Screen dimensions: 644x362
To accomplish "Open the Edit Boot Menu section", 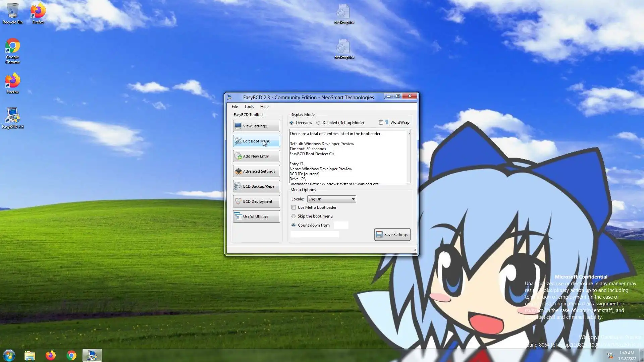I will [256, 141].
